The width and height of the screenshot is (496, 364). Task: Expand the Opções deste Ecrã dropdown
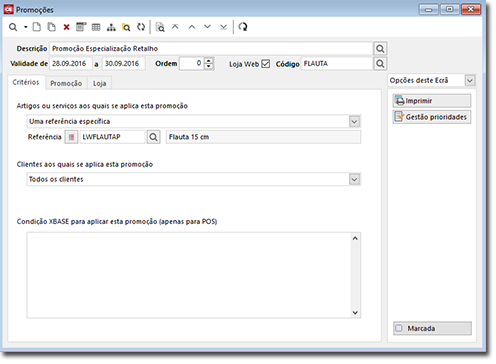470,81
